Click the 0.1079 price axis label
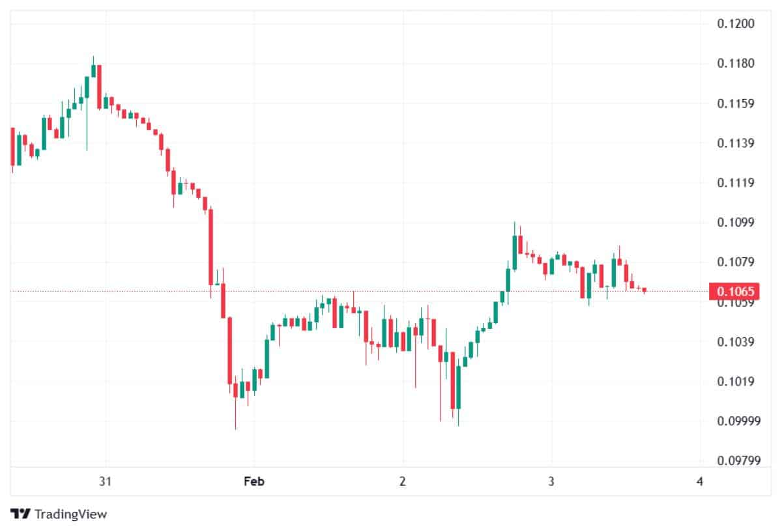The width and height of the screenshot is (782, 532). (x=735, y=262)
